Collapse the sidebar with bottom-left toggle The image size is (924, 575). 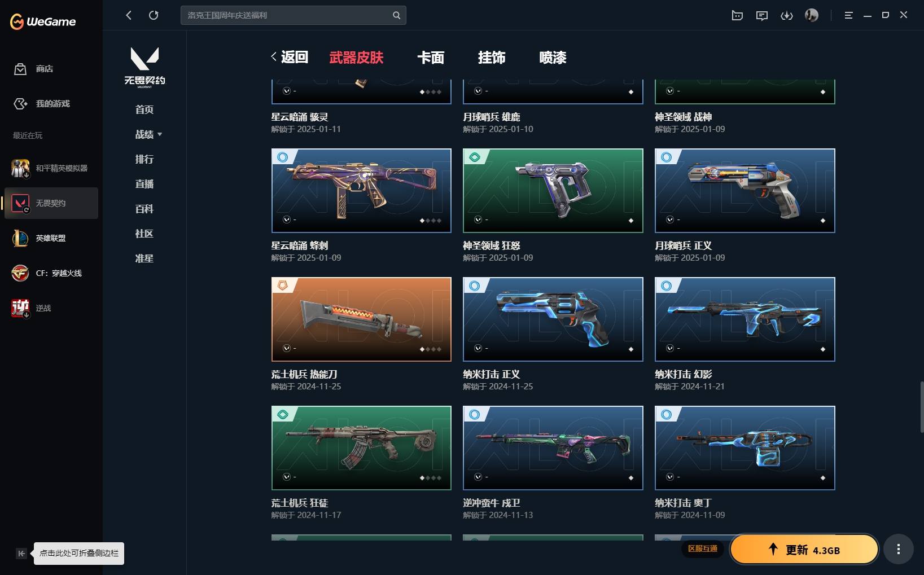(x=21, y=554)
